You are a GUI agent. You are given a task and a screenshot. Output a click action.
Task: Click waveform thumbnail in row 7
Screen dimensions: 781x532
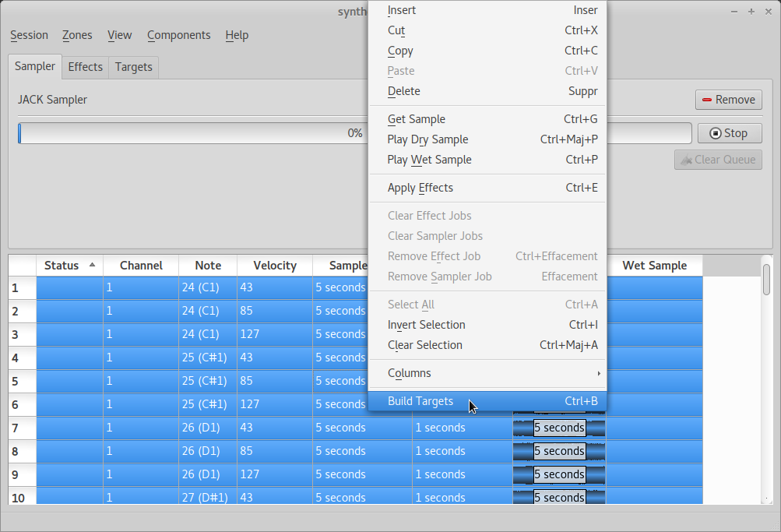[x=559, y=428]
